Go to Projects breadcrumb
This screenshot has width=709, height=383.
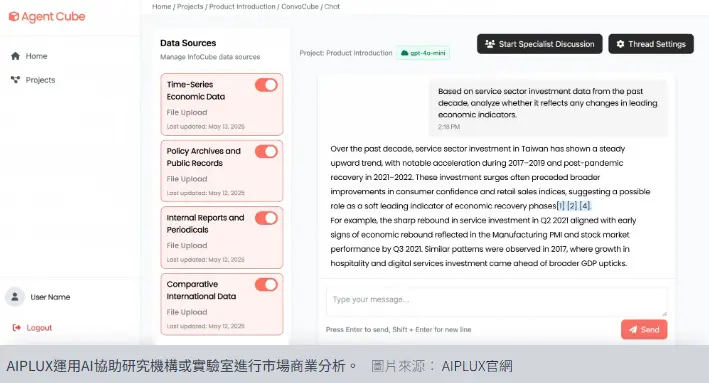pos(190,7)
